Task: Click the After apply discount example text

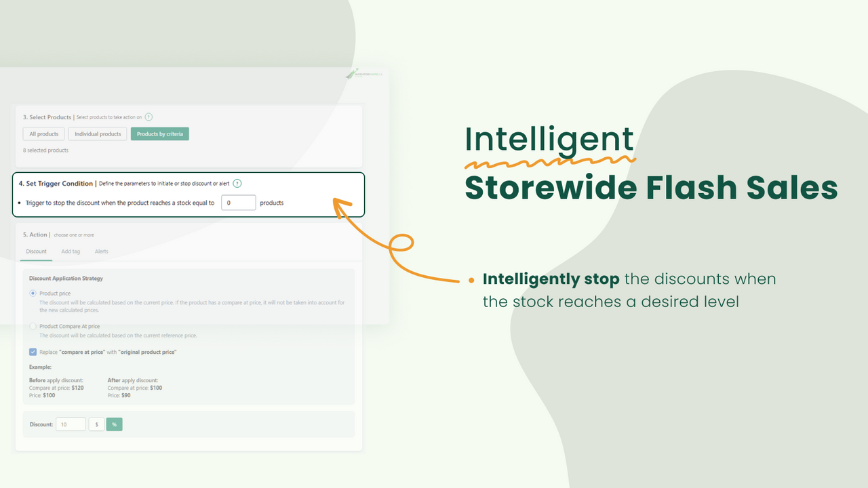Action: [x=133, y=380]
